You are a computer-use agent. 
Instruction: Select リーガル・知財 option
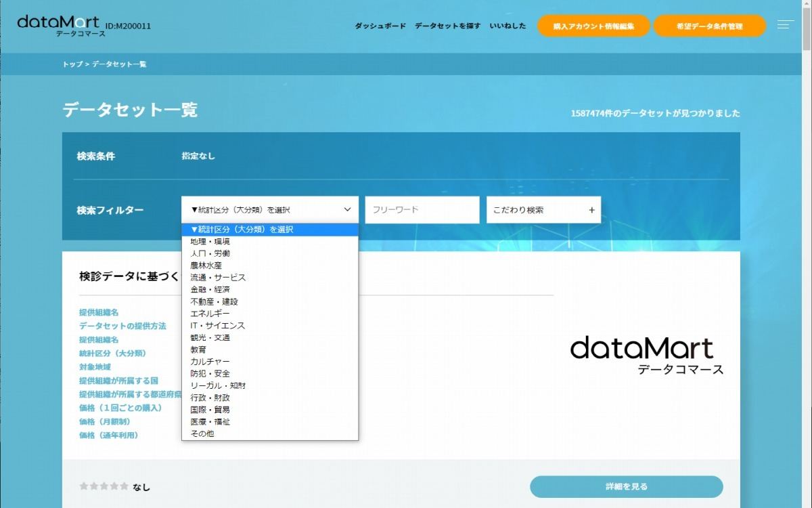click(270, 385)
